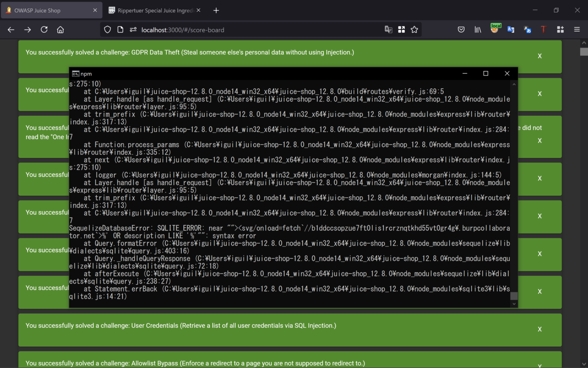Click the browser page scrollbar thumb
Image resolution: width=588 pixels, height=368 pixels.
(584, 52)
